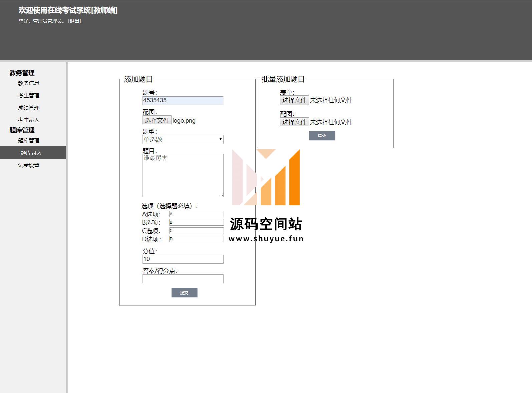This screenshot has width=532, height=393.
Task: Click the 答案/得分点 input field
Action: [183, 279]
